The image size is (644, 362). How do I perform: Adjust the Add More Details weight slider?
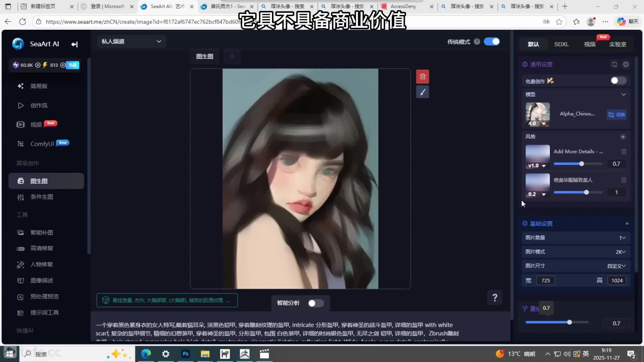[x=581, y=164]
